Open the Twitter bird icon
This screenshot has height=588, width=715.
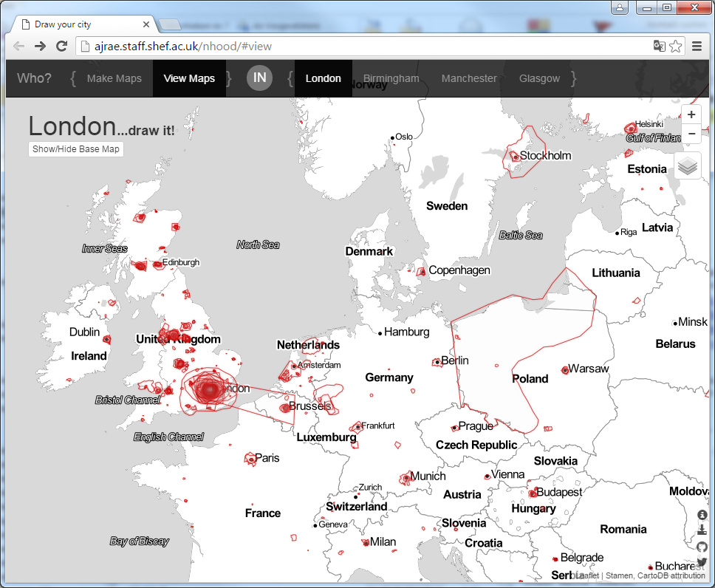[702, 562]
